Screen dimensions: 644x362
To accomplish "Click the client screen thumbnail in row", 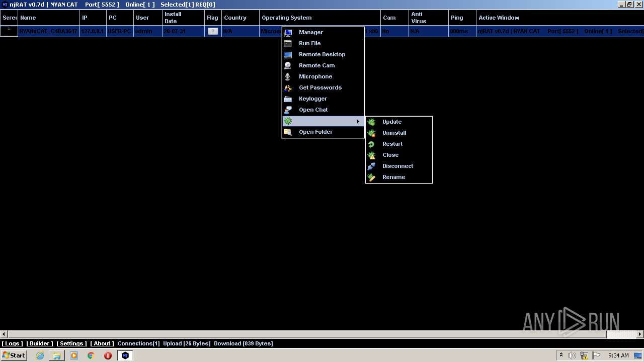I will 9,31.
